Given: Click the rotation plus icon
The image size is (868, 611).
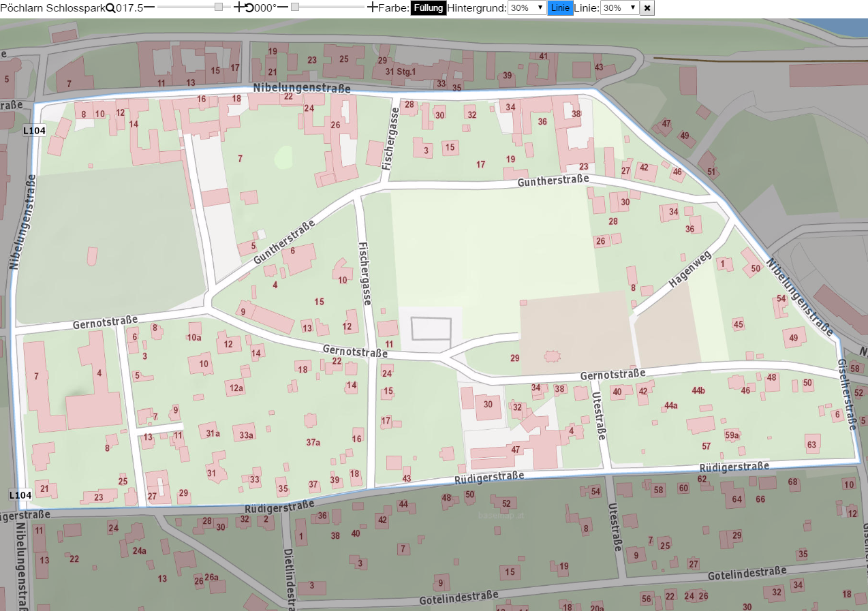Looking at the screenshot, I should pos(372,7).
